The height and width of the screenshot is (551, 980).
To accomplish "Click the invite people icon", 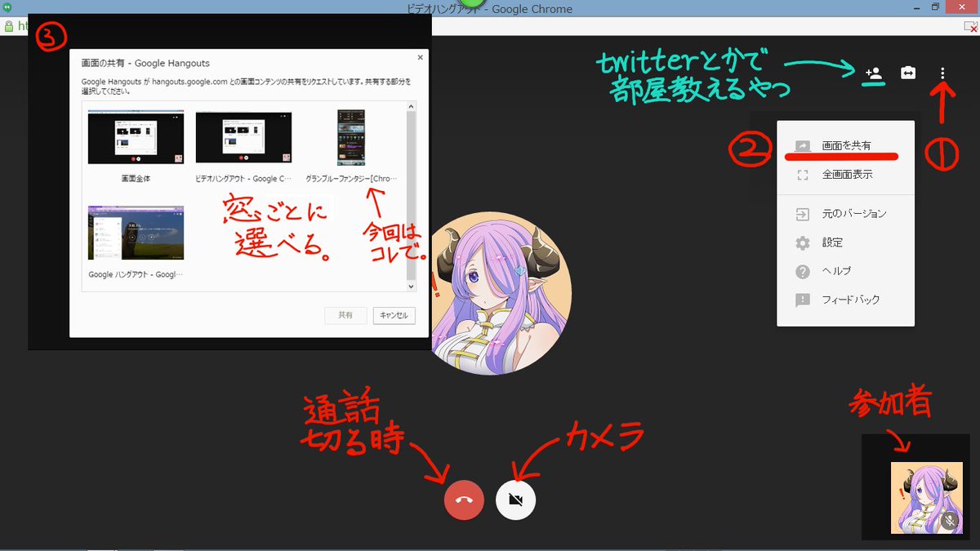I will click(x=874, y=73).
